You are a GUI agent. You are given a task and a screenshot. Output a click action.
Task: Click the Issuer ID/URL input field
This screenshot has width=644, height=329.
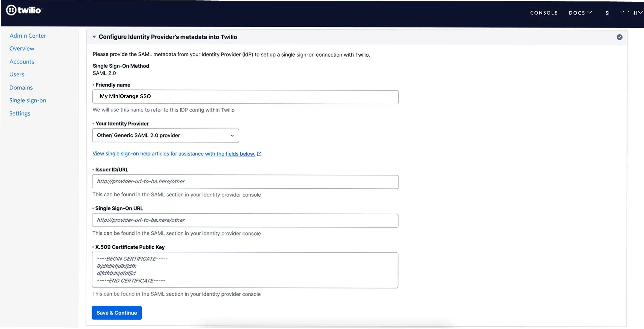245,182
